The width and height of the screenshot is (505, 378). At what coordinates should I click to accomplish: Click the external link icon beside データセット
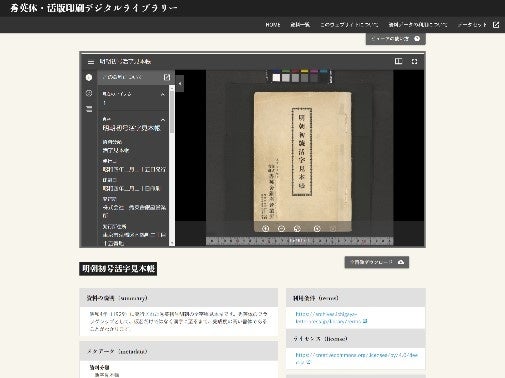pos(496,25)
